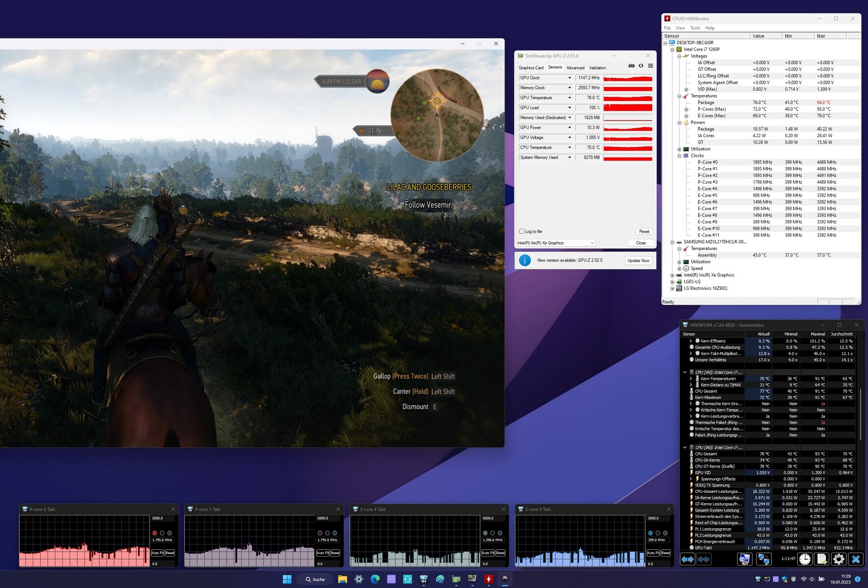Click the GPU-Z refresh icon

tap(641, 66)
